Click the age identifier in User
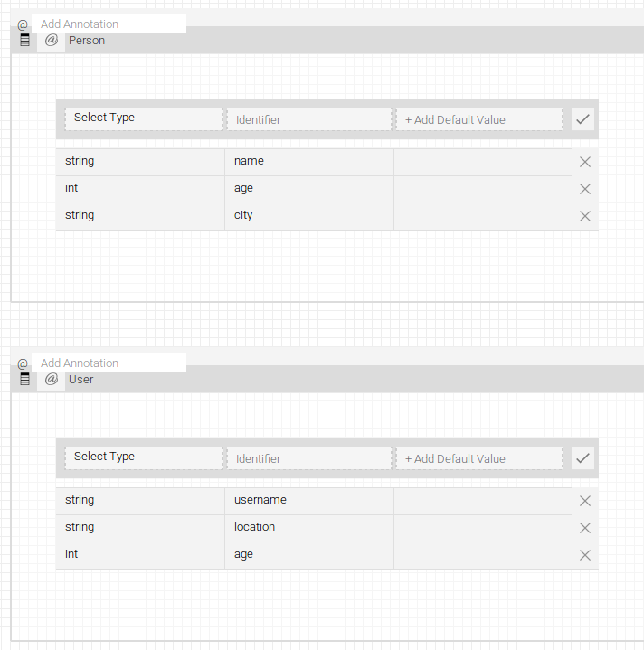The width and height of the screenshot is (644, 650). 309,555
